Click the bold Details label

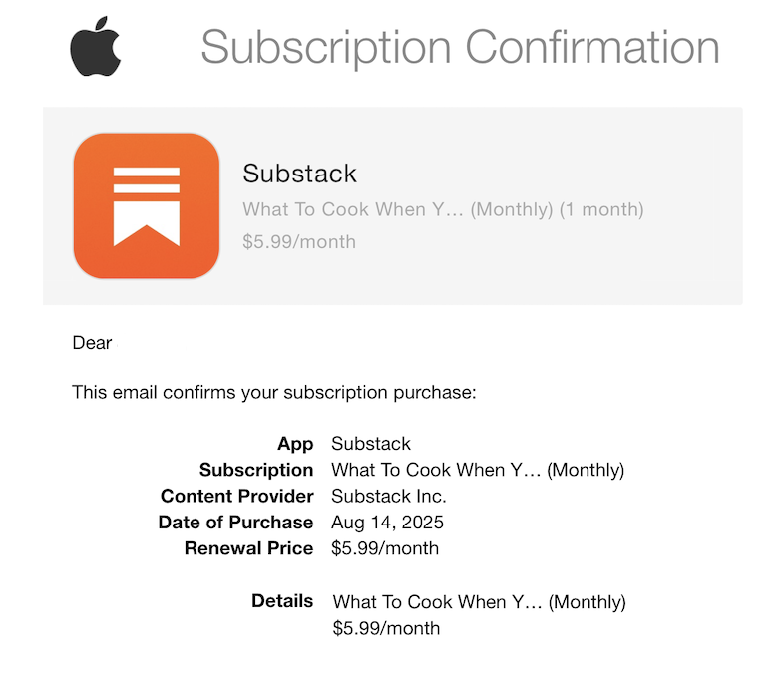pyautogui.click(x=282, y=601)
